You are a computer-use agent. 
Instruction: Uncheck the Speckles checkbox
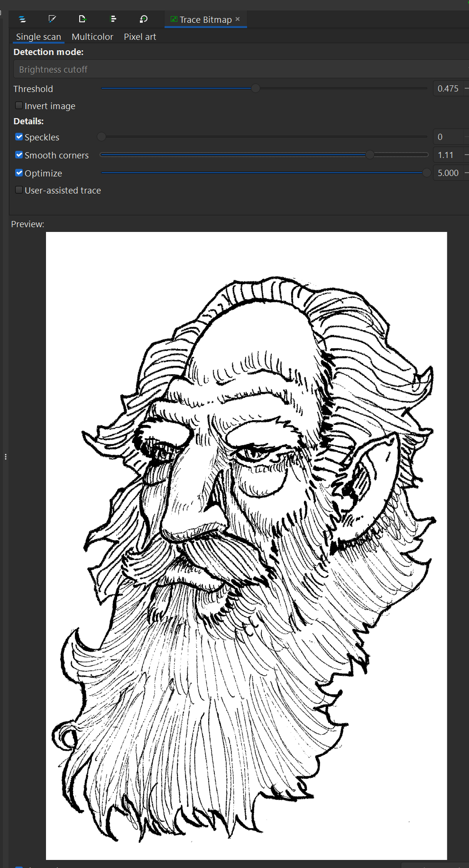pyautogui.click(x=19, y=137)
